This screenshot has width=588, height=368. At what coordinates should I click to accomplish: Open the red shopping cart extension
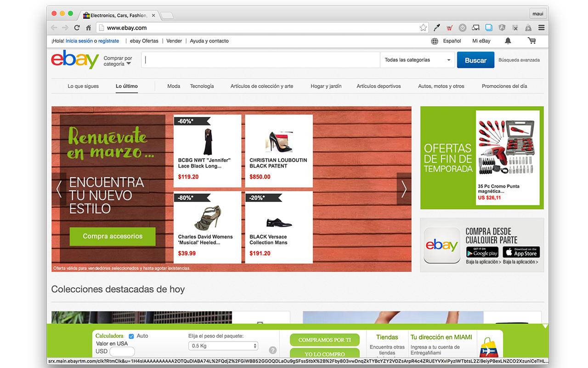click(x=449, y=28)
